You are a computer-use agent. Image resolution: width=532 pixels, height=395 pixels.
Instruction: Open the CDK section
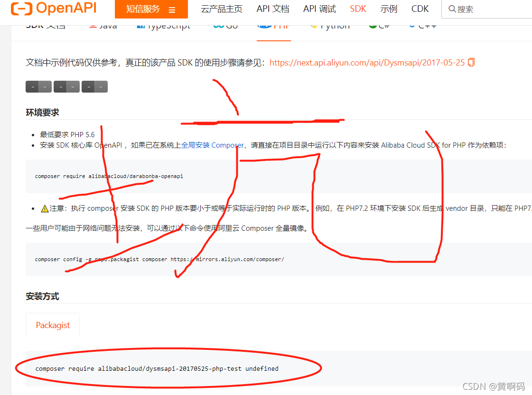(420, 9)
